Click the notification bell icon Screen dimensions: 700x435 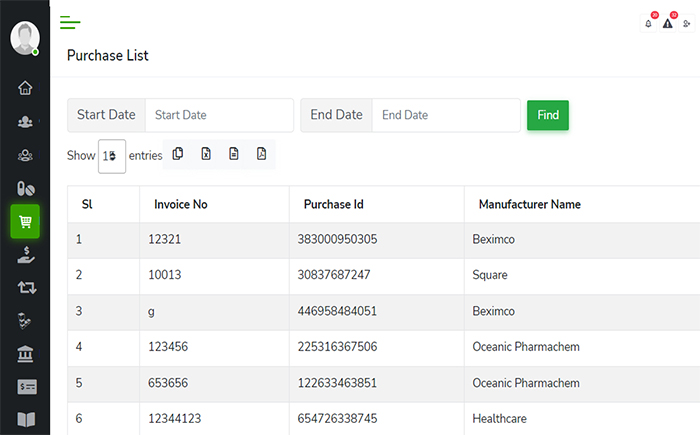coord(648,23)
